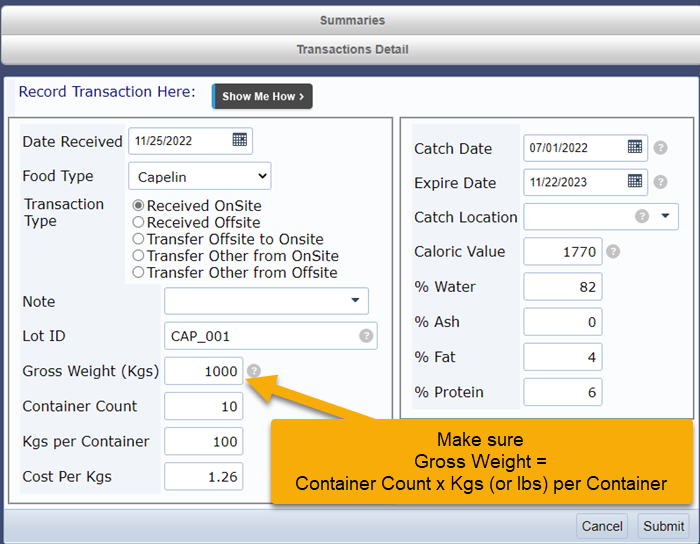
Task: Select Transfer Offsite to Onsite option
Action: coord(138,239)
